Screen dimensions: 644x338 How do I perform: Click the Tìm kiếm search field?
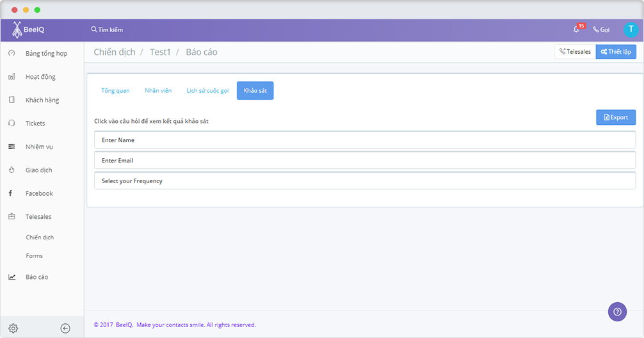108,29
